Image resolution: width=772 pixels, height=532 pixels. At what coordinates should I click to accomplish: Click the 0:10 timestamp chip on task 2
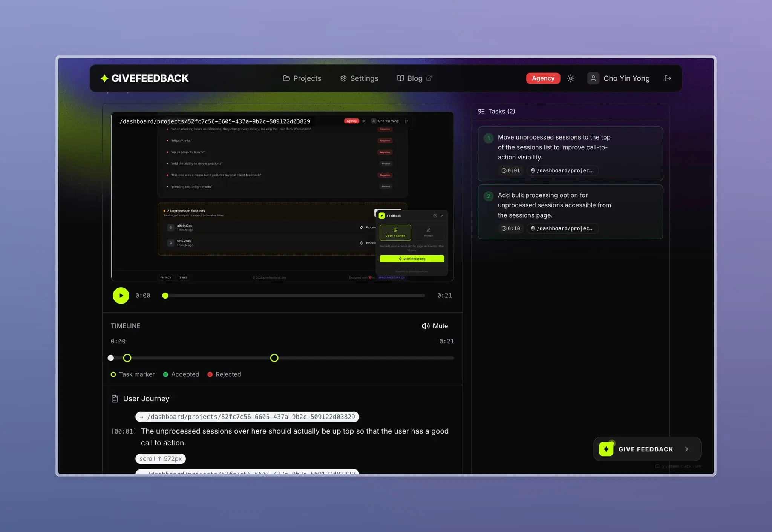coord(511,228)
